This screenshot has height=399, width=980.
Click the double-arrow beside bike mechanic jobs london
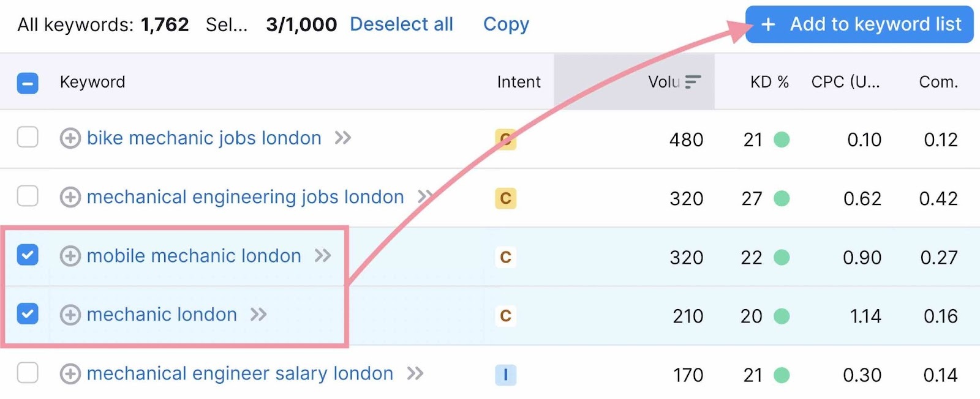(344, 138)
